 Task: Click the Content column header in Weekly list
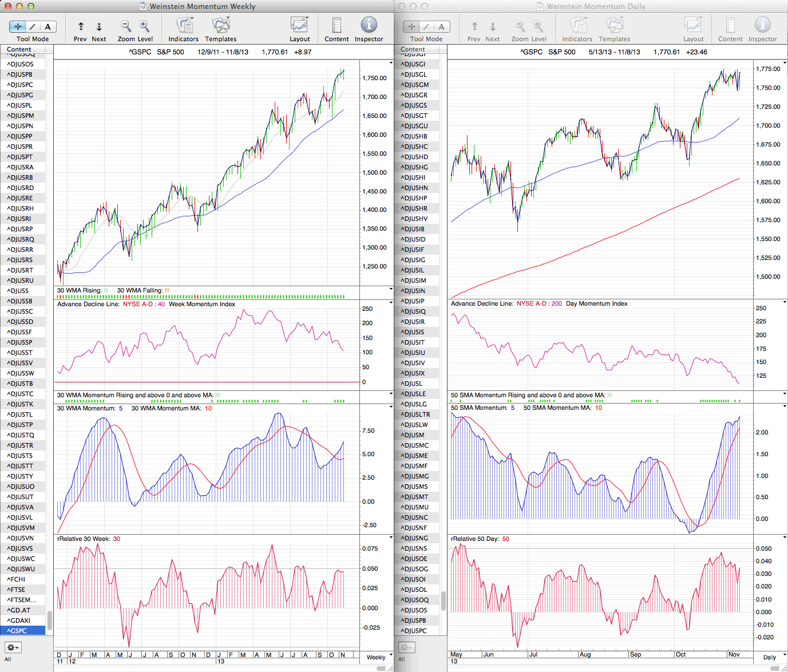coord(20,49)
